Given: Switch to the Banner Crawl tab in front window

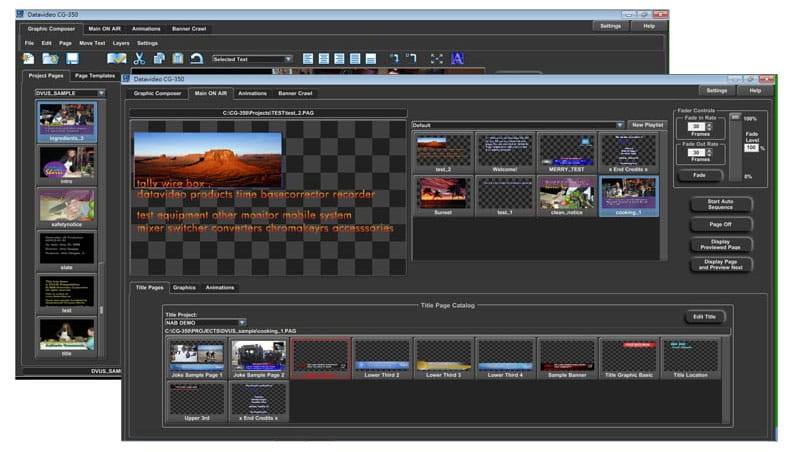Looking at the screenshot, I should (x=294, y=93).
